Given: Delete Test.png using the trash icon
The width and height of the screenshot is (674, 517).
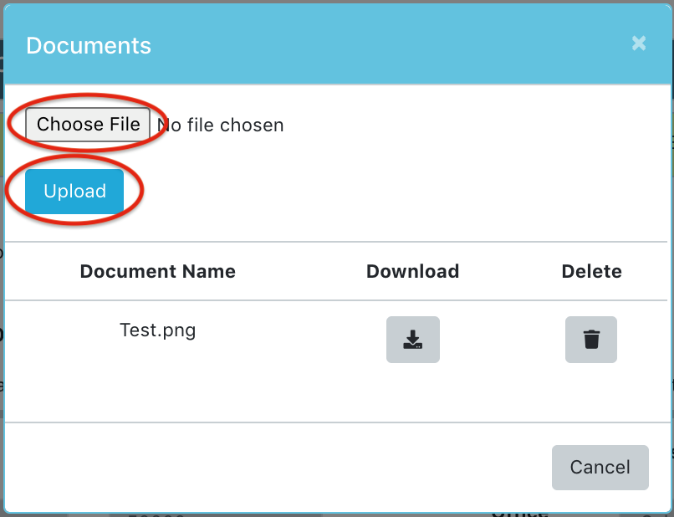Looking at the screenshot, I should tap(591, 340).
